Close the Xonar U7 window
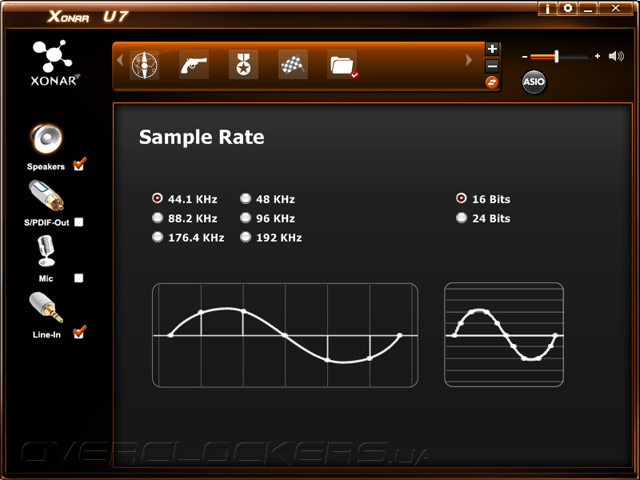Image resolution: width=640 pixels, height=480 pixels. [x=616, y=9]
